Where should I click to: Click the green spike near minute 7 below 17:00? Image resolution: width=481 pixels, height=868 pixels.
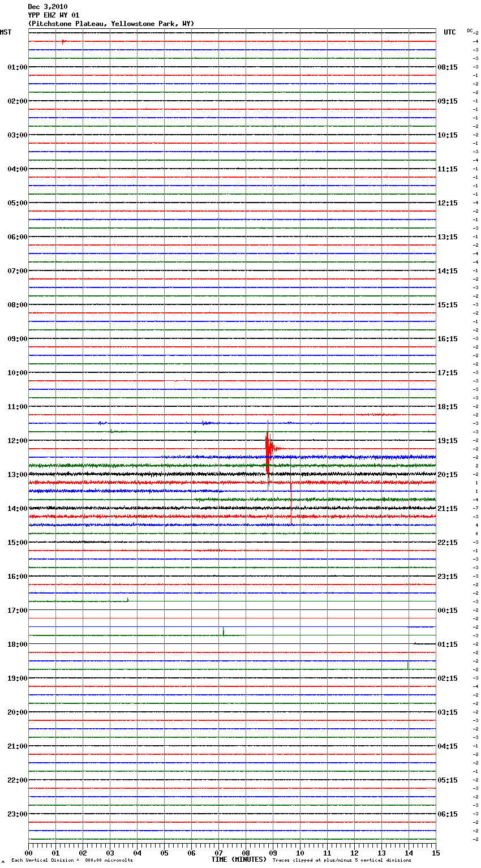[x=224, y=631]
